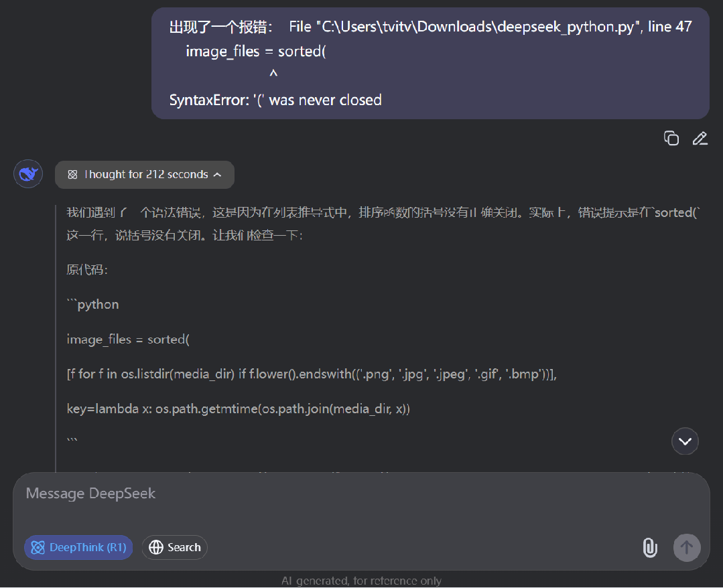Edit the user message with the pencil icon
723x588 pixels.
click(700, 138)
